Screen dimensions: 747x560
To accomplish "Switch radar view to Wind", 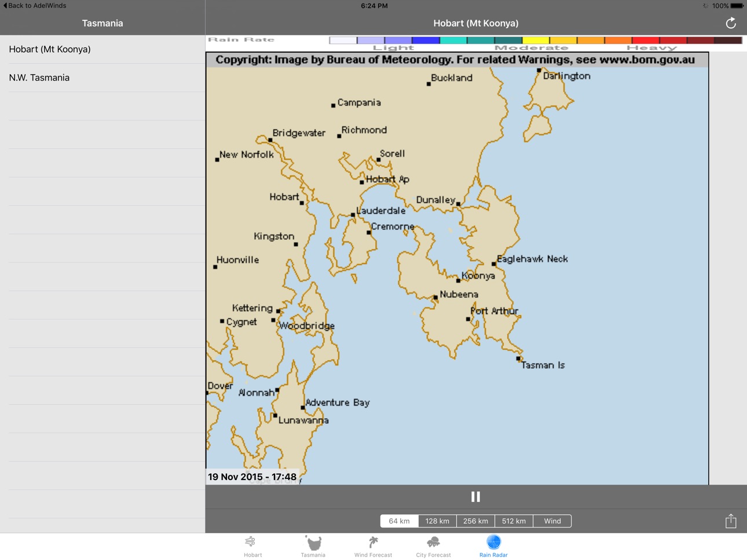I will (x=552, y=521).
